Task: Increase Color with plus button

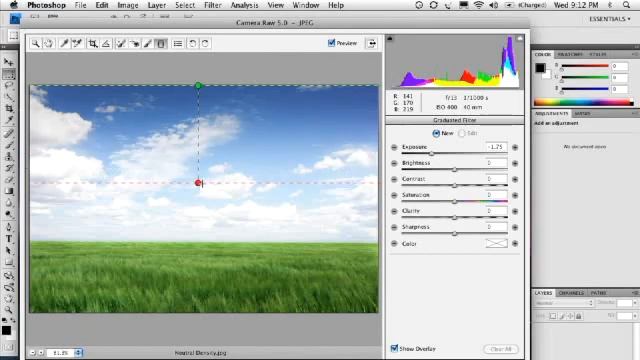Action: tap(515, 244)
